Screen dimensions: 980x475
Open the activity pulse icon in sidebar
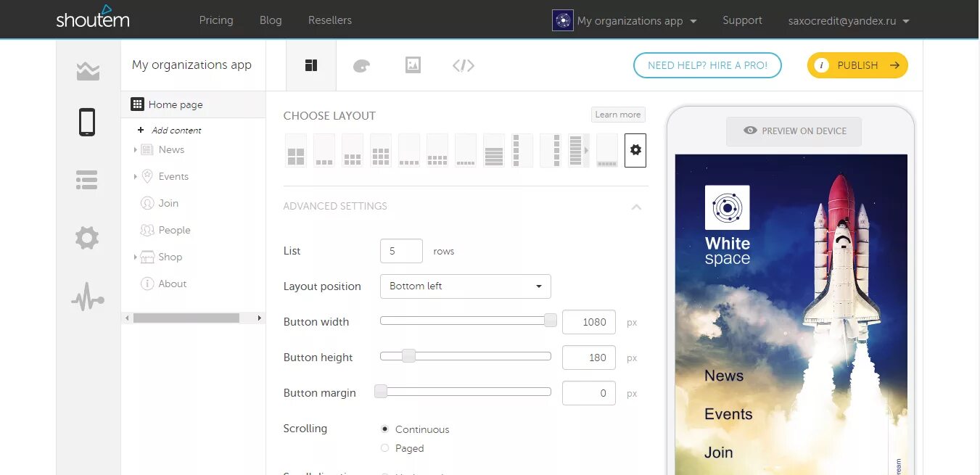coord(88,297)
